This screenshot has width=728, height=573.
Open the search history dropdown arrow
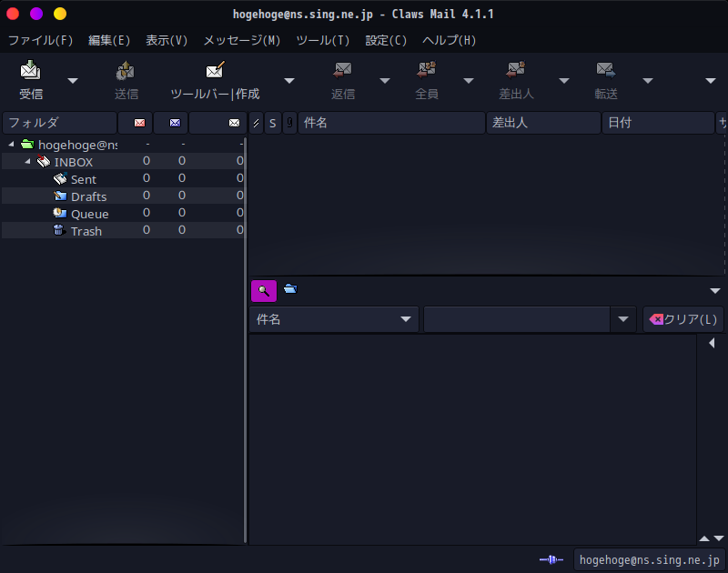point(623,319)
